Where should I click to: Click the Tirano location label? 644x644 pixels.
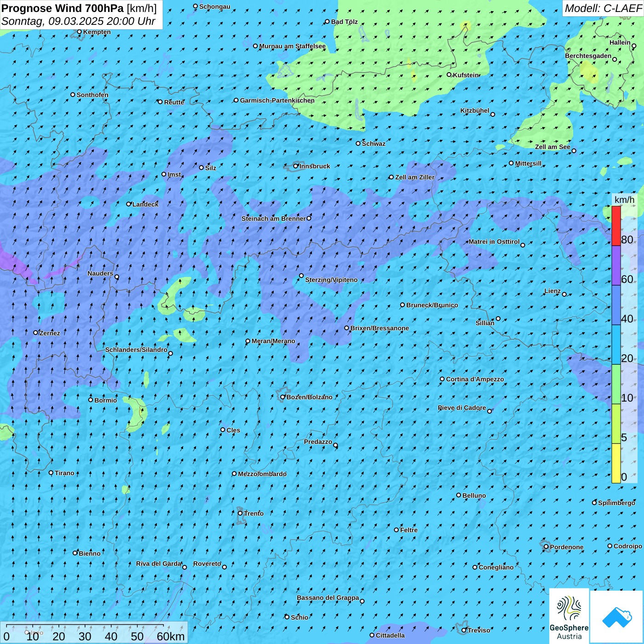click(64, 473)
